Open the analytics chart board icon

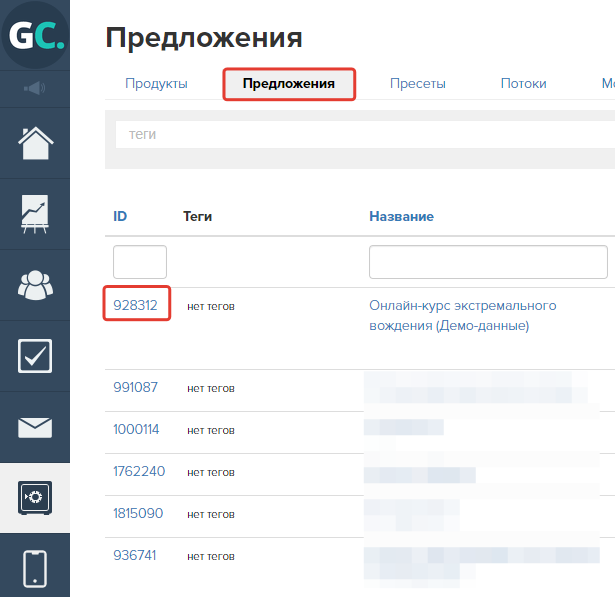(35, 214)
